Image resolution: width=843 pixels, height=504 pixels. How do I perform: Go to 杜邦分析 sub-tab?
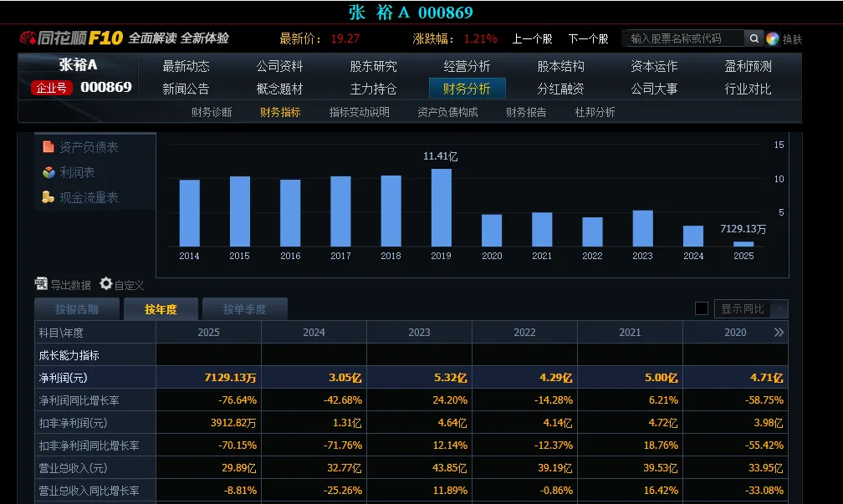coord(595,112)
